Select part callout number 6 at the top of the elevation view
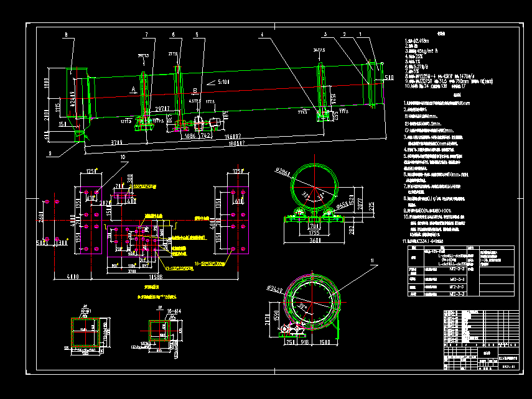Image resolution: width=532 pixels, height=399 pixels. [x=174, y=35]
